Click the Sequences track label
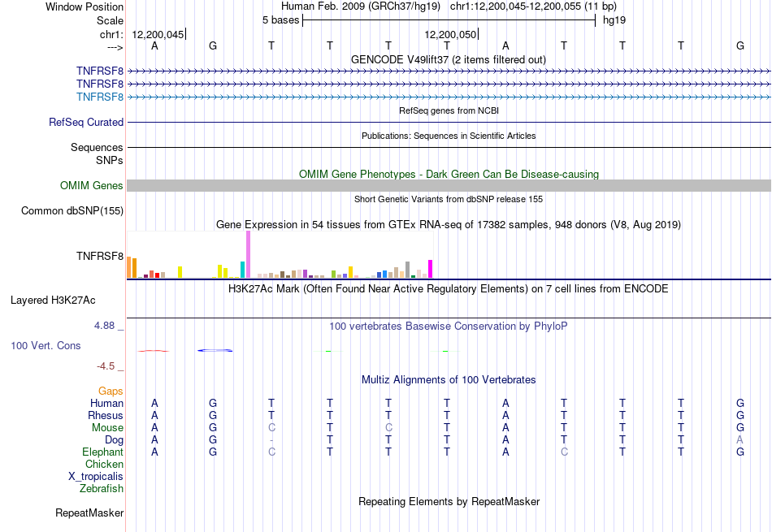The height and width of the screenshot is (532, 772). [x=97, y=147]
